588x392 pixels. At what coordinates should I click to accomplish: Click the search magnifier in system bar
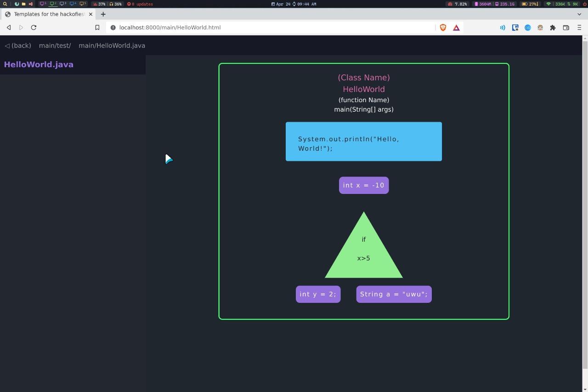5,4
